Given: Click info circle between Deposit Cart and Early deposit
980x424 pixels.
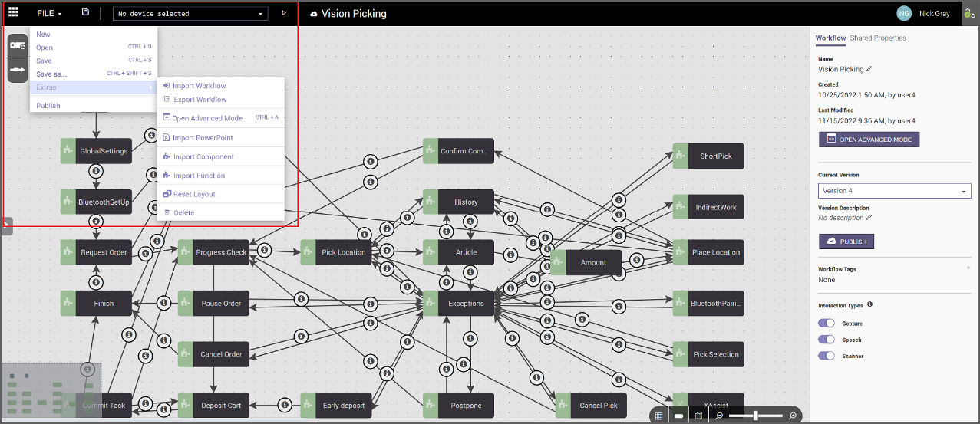Looking at the screenshot, I should pos(285,405).
